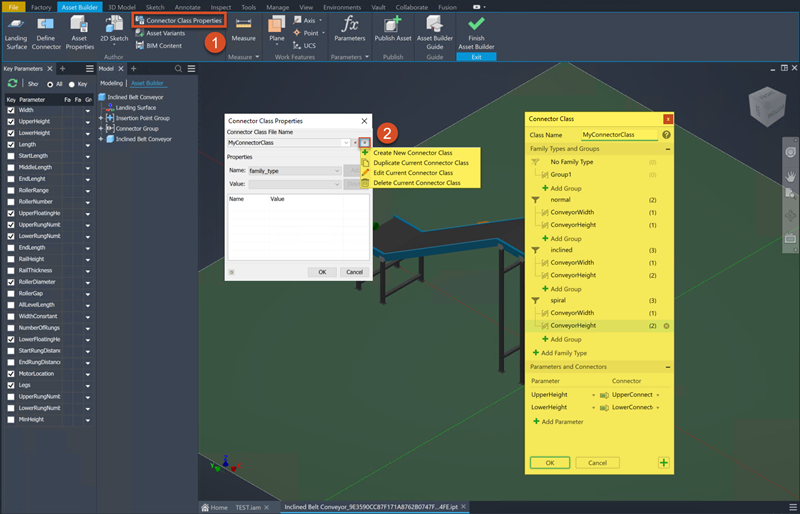Activate the Measure tool
This screenshot has width=800, height=514.
tap(243, 30)
